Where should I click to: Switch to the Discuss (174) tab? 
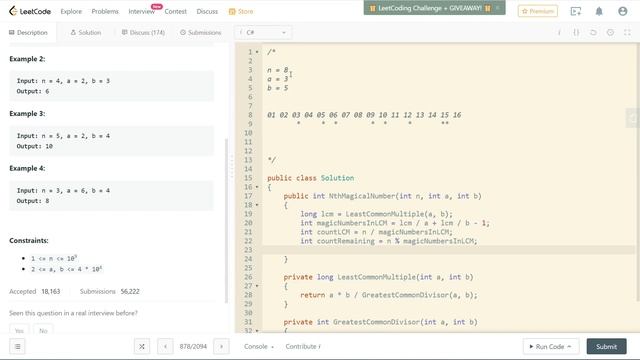[143, 32]
